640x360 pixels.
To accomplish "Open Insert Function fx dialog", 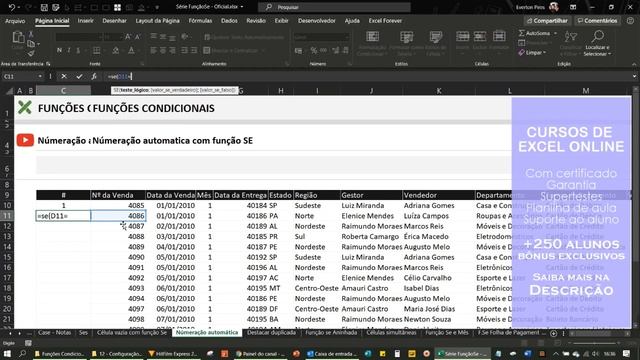I will click(94, 76).
